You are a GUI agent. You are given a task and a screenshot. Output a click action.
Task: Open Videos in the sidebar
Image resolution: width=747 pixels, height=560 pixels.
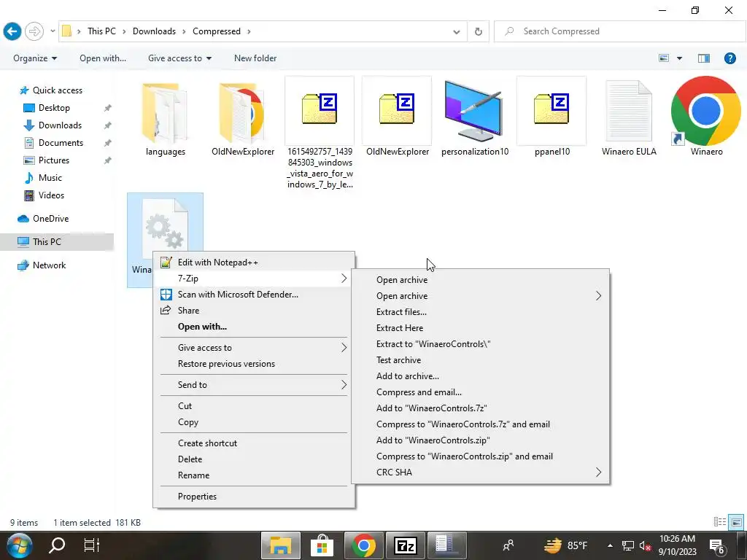(44, 195)
